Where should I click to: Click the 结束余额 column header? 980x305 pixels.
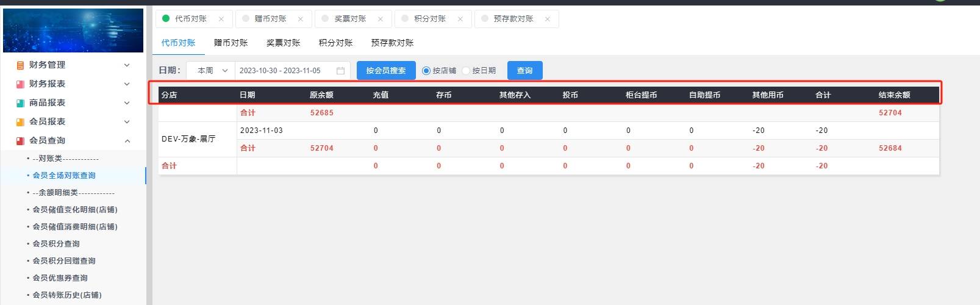(895, 95)
